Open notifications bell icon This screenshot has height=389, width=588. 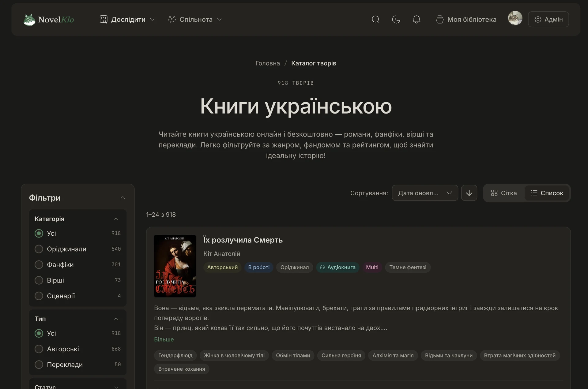[x=417, y=20]
